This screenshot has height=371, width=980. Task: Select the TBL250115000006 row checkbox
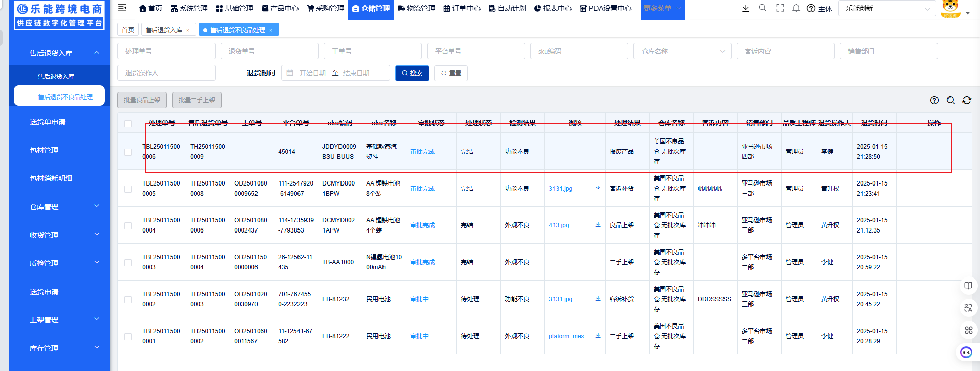pos(128,152)
